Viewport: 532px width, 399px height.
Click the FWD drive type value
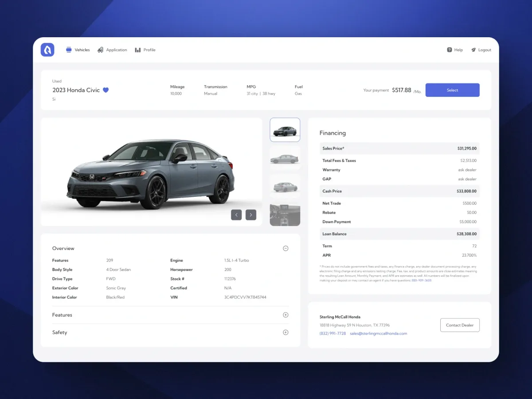[111, 279]
